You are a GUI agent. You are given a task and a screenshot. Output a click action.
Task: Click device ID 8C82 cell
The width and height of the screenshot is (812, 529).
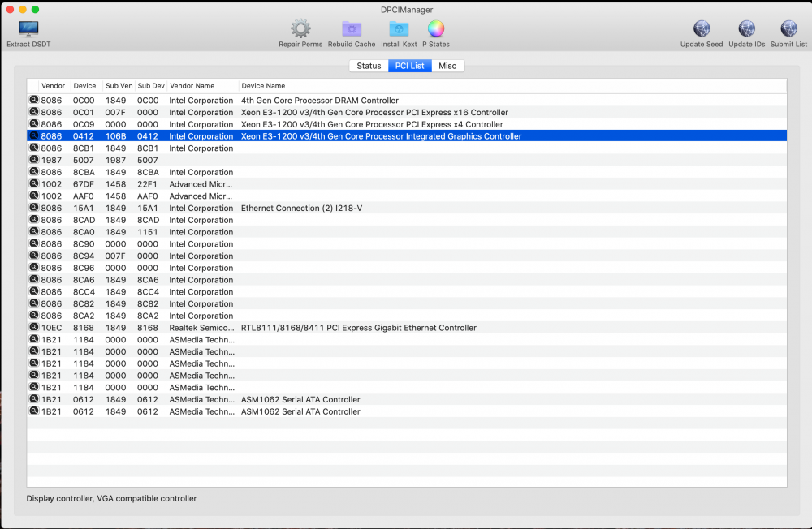tap(84, 303)
